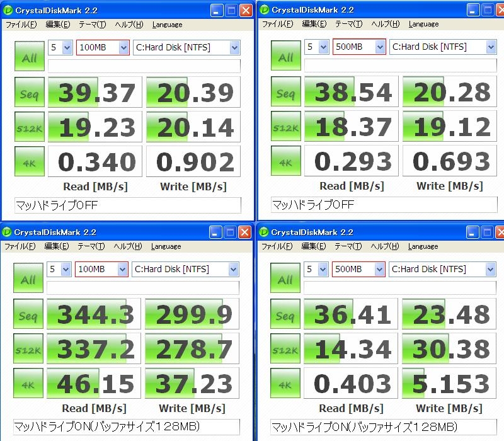The width and height of the screenshot is (504, 441).
Task: Click empty progress bar in 36.41 Seq window
Action: pos(400,288)
